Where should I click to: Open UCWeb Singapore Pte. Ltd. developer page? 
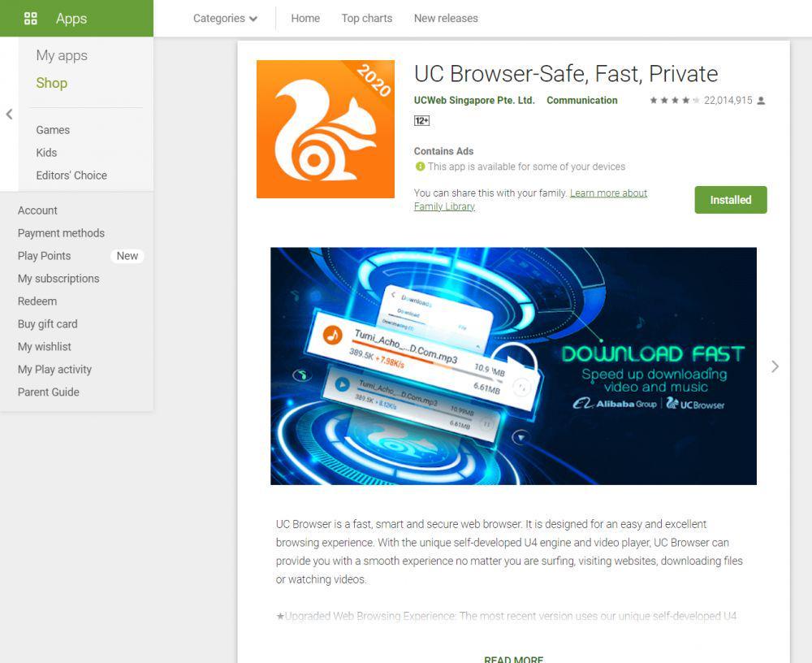point(474,100)
